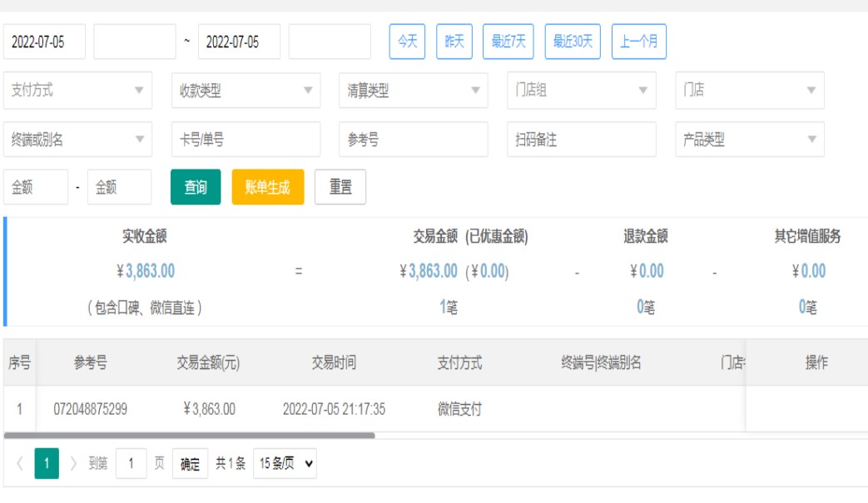The width and height of the screenshot is (868, 503).
Task: Choose the 最近30天 date range
Action: pyautogui.click(x=573, y=42)
